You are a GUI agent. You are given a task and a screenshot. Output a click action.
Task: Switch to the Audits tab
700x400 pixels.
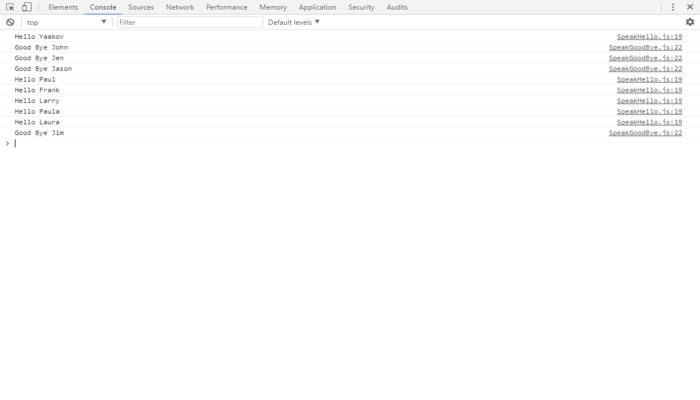tap(397, 7)
